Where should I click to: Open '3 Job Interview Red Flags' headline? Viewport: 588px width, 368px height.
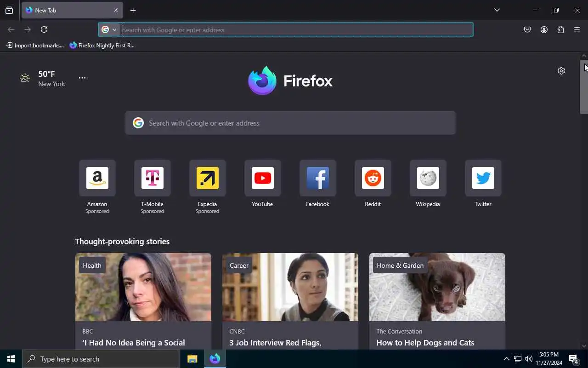coord(275,343)
